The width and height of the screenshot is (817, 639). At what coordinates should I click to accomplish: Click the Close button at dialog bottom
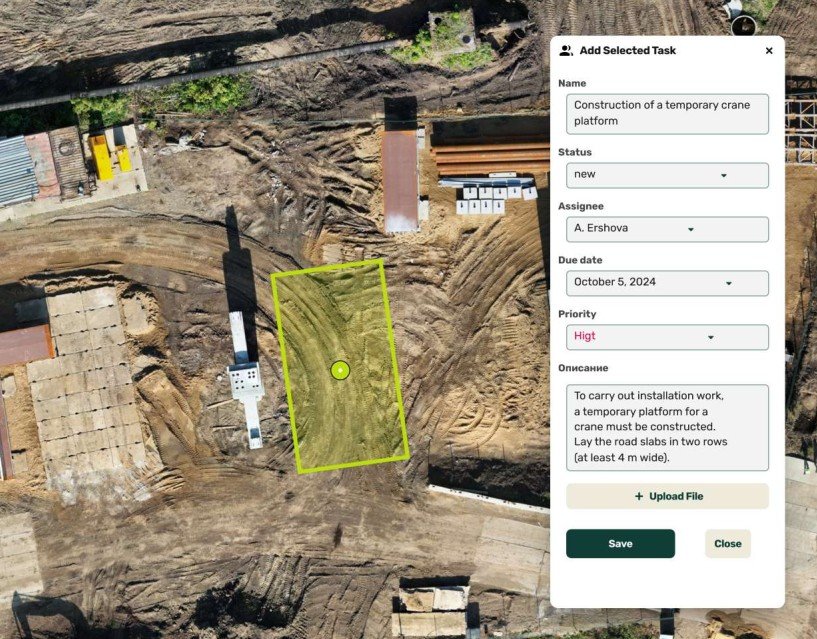tap(727, 544)
